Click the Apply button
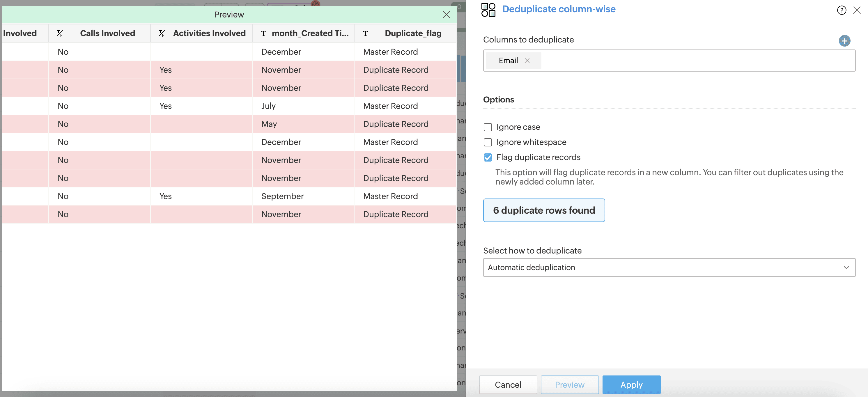 (631, 384)
